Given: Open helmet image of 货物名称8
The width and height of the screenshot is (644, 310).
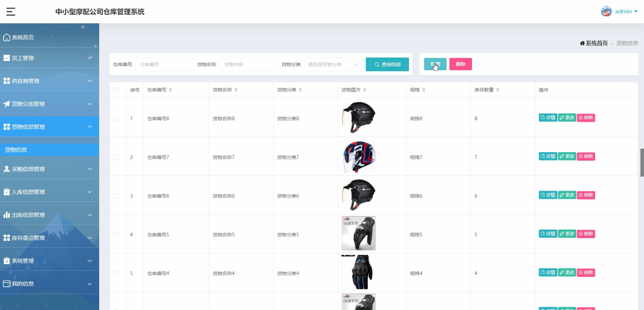Looking at the screenshot, I should click(x=359, y=117).
